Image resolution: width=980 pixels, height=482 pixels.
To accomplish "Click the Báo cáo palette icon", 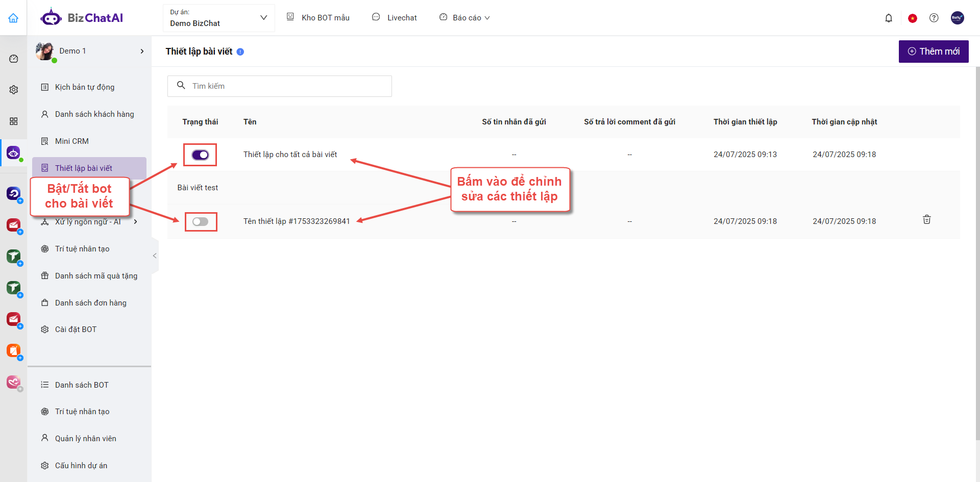I will coord(443,17).
